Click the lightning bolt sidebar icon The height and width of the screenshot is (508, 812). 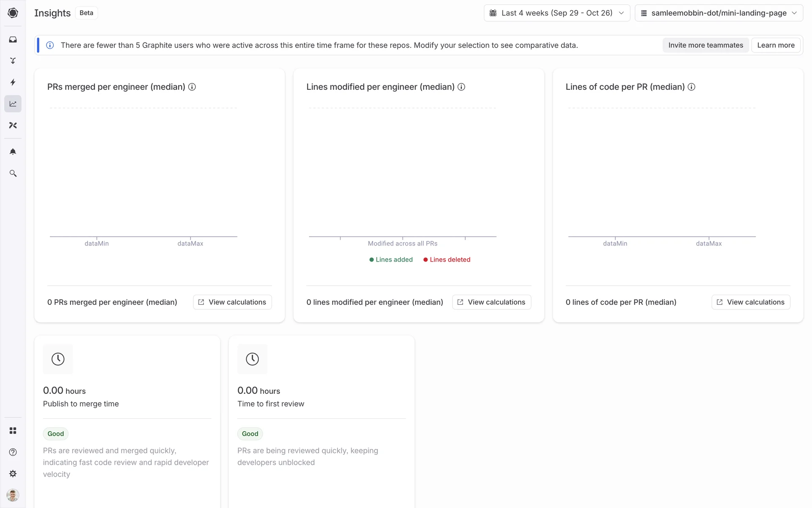click(x=13, y=82)
